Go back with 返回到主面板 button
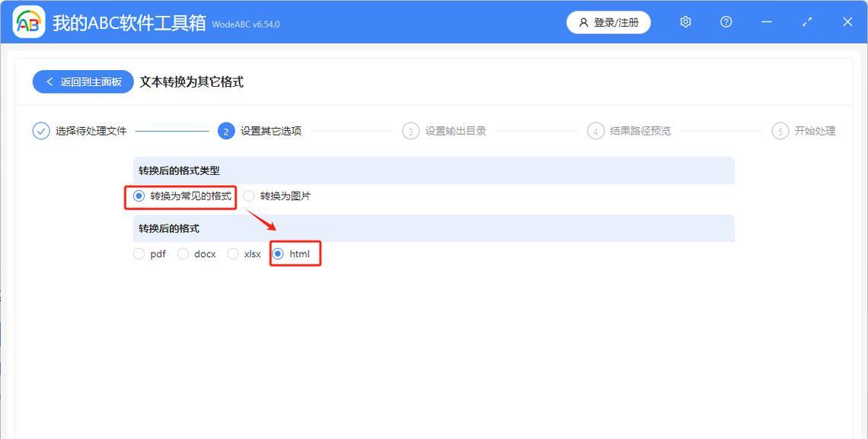The image size is (868, 439). [x=83, y=82]
